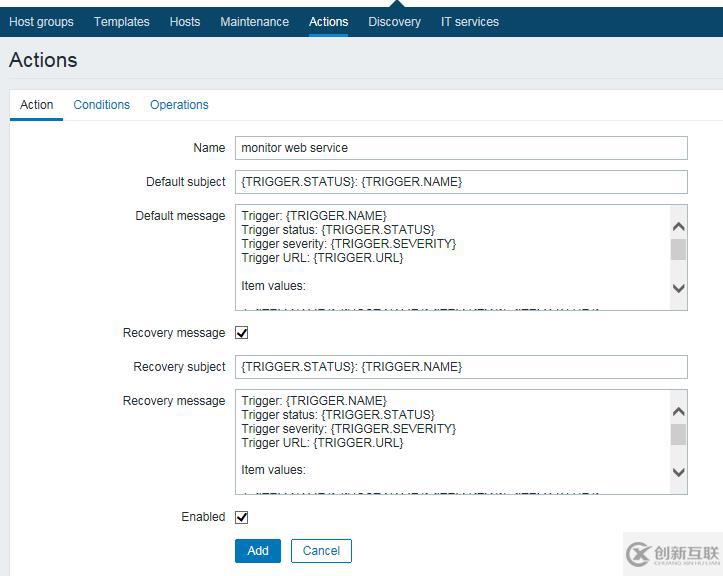
Task: Click the Actions page heading
Action: [x=43, y=60]
